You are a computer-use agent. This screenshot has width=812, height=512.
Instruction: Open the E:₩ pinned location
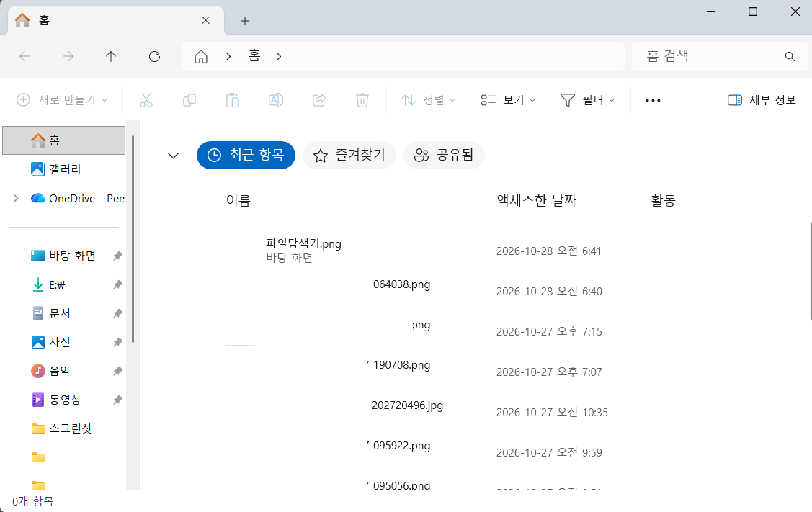(48, 284)
